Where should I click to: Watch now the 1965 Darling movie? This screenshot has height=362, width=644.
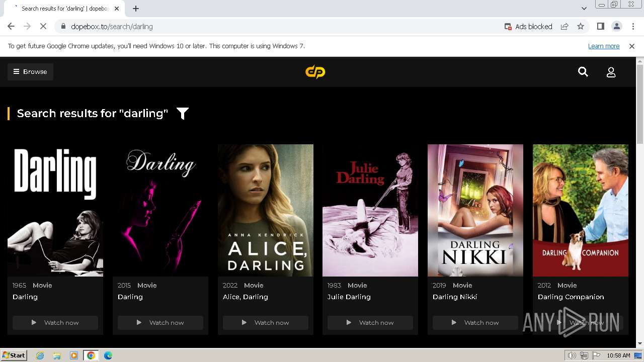pyautogui.click(x=55, y=322)
